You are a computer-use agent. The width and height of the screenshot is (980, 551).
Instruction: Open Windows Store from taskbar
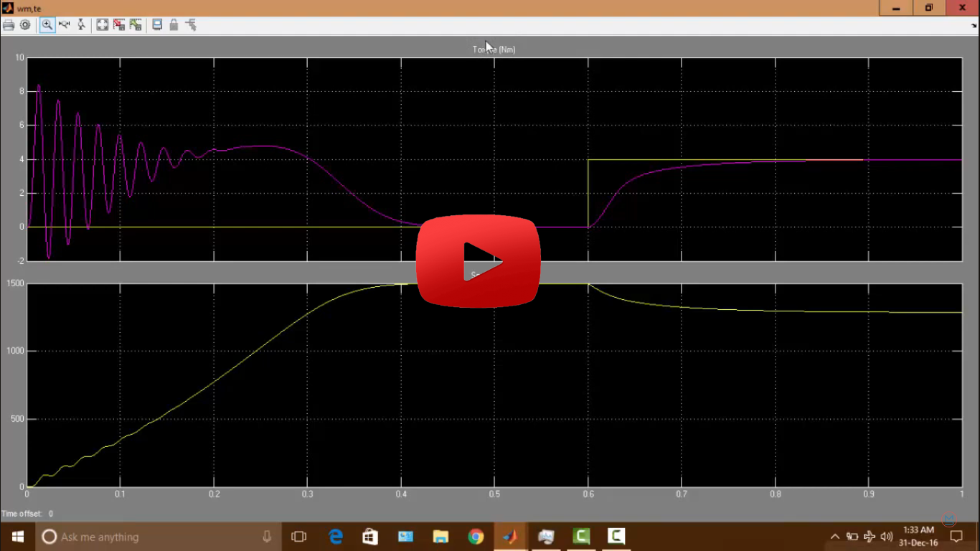click(x=370, y=537)
